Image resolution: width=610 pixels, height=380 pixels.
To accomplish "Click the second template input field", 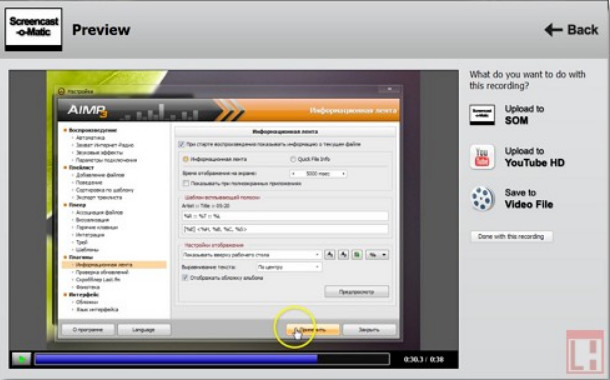I will click(x=285, y=229).
